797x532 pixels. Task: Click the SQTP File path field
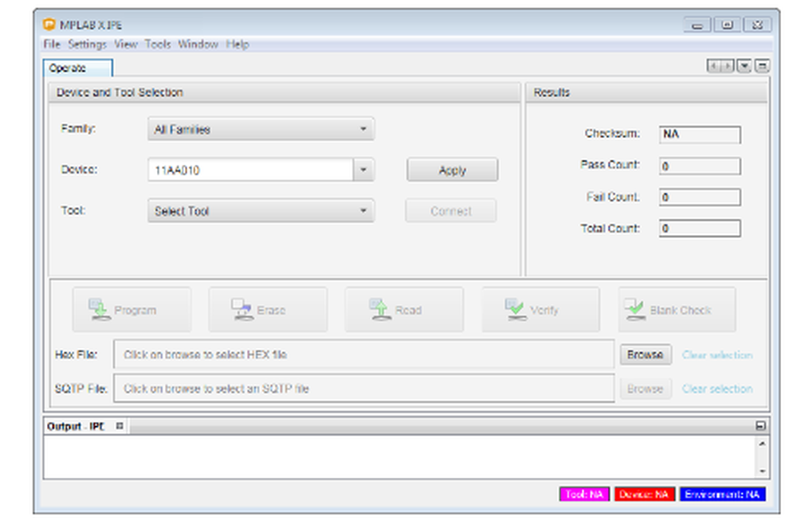coord(364,388)
